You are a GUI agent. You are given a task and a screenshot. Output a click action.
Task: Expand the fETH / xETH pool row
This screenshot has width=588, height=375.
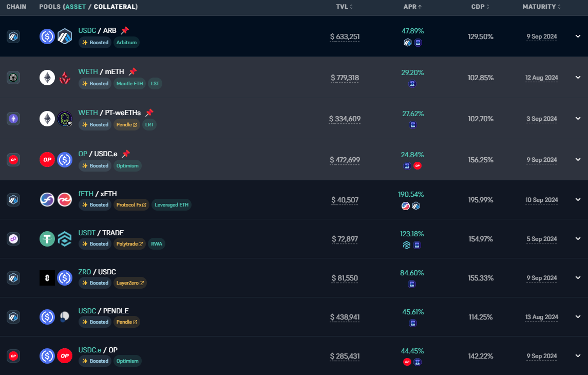[x=578, y=199]
